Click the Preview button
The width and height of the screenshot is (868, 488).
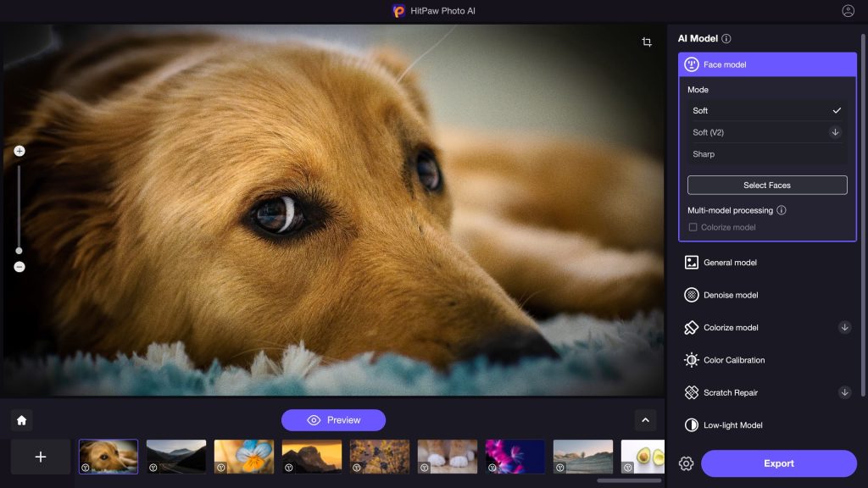point(333,419)
